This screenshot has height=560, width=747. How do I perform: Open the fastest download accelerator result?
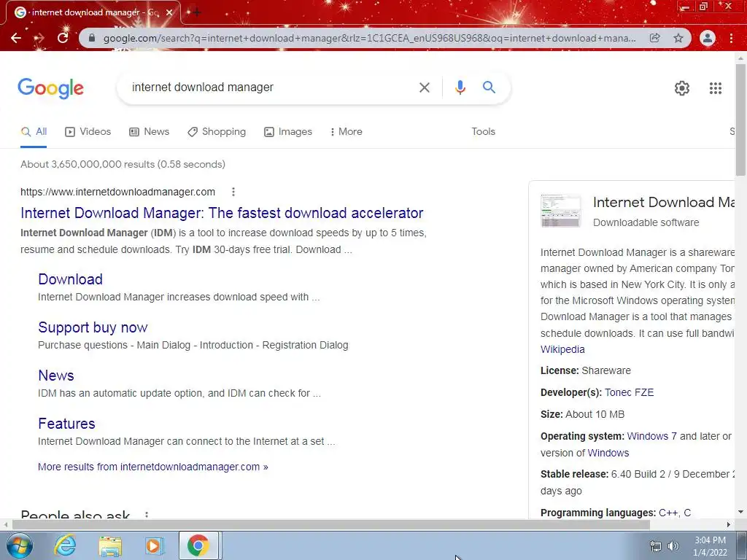[x=222, y=213]
